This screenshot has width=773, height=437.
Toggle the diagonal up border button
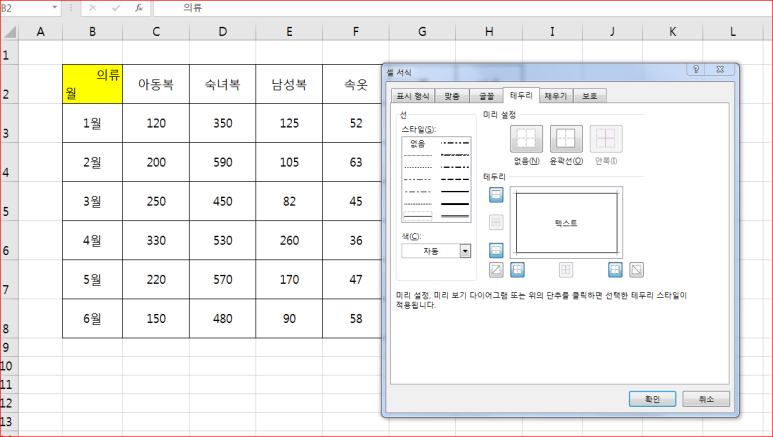(496, 269)
